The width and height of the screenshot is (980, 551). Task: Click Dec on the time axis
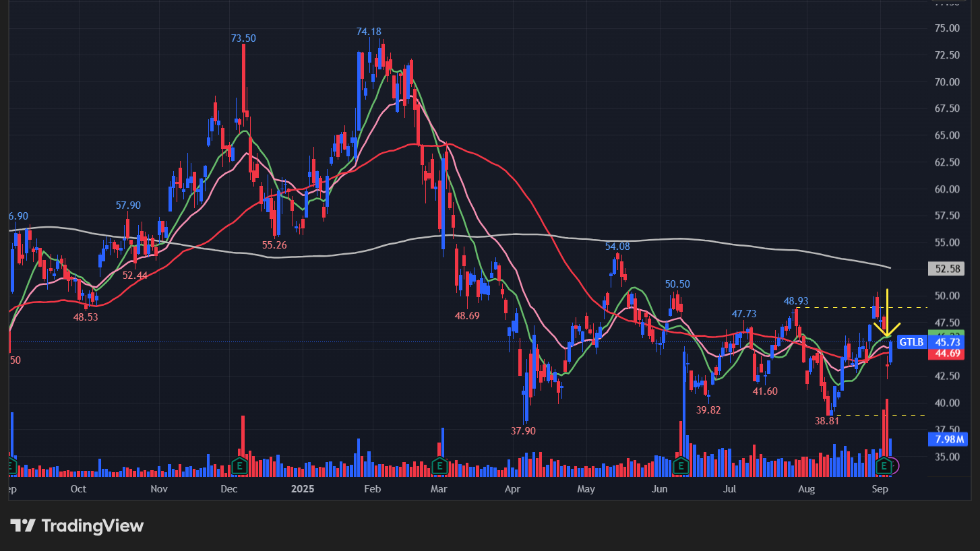click(x=228, y=489)
